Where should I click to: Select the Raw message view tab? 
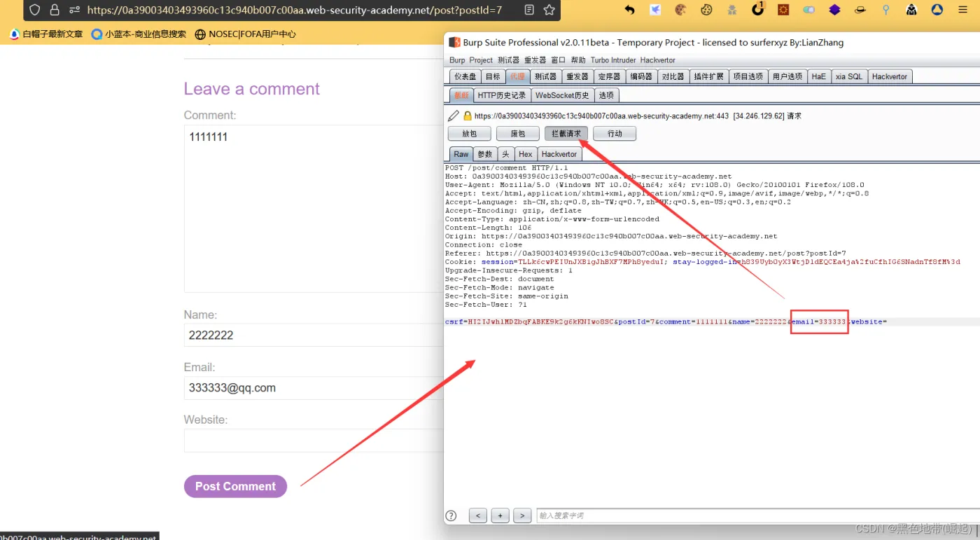[x=461, y=154]
